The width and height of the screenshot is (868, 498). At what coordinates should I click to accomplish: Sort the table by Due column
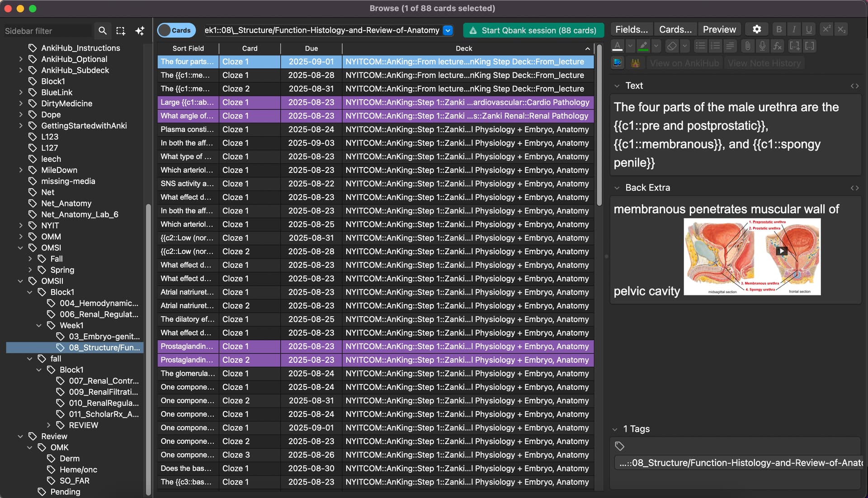pos(311,48)
